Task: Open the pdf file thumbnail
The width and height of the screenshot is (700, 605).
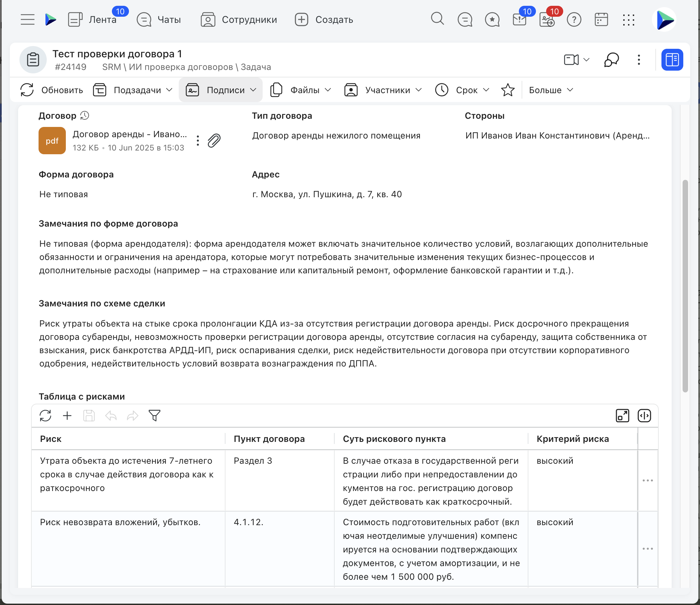Action: coord(52,141)
